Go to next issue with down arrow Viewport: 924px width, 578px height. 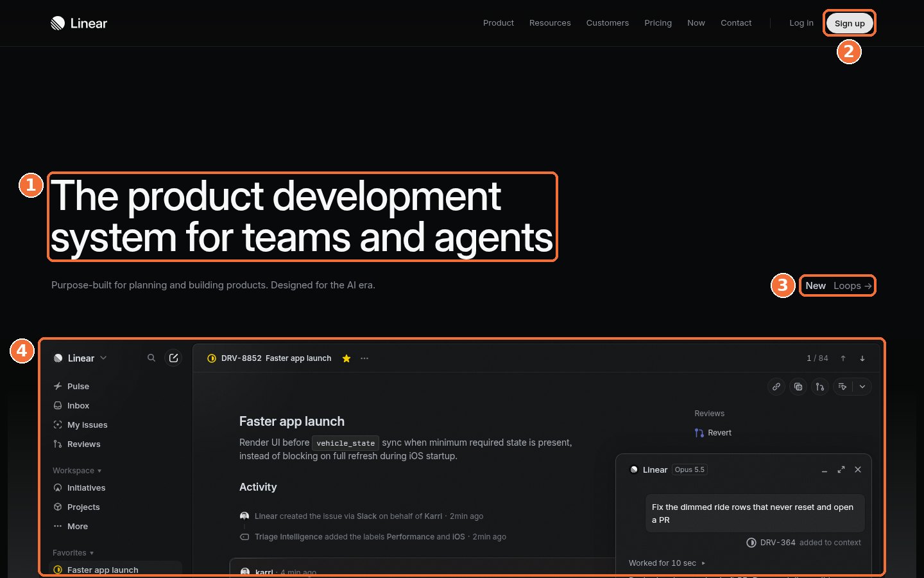pos(862,358)
